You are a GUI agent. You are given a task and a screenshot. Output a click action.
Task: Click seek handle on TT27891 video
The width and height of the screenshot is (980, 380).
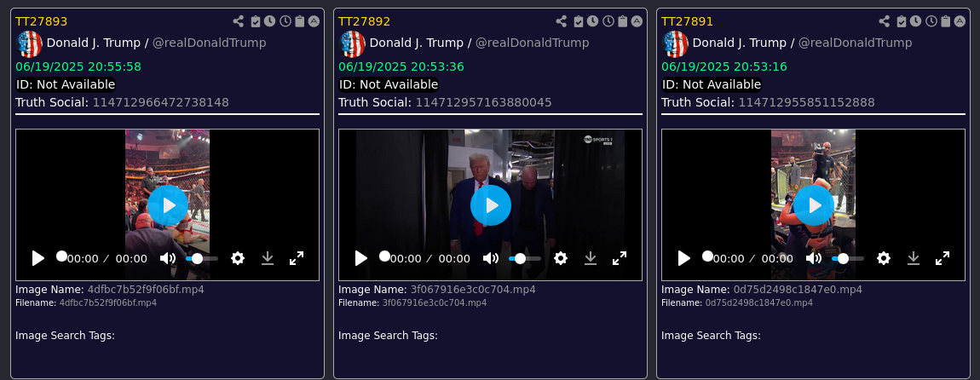coord(707,256)
